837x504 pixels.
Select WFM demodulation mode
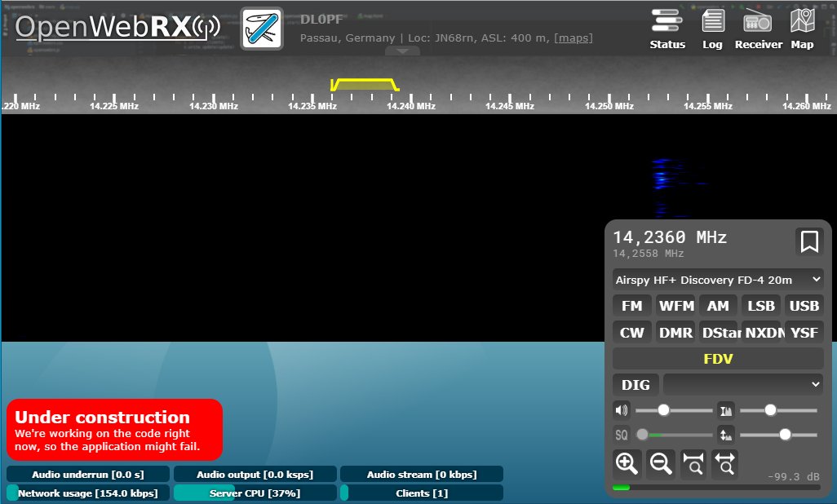675,306
